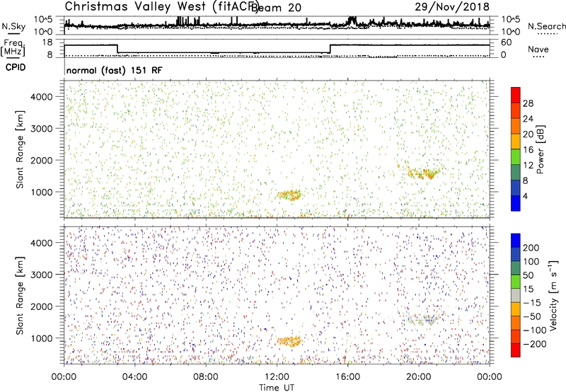Viewport: 566px width, 392px height.
Task: Click the "100" velocity colorbar value
Action: (531, 261)
